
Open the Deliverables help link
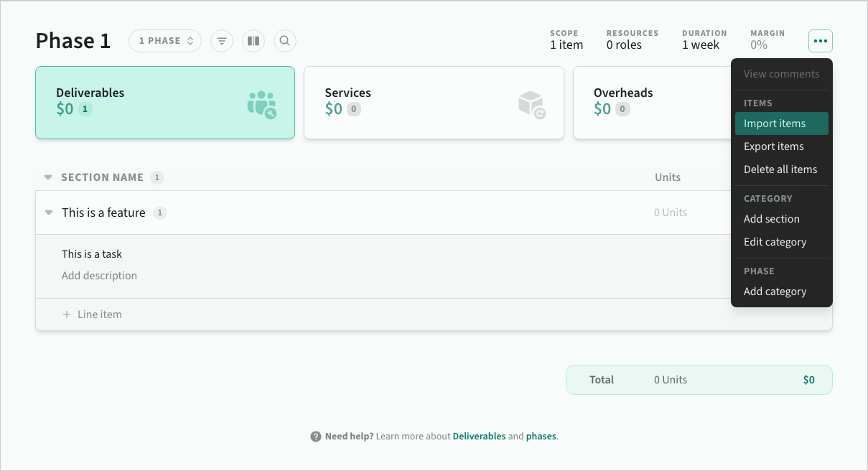coord(479,437)
